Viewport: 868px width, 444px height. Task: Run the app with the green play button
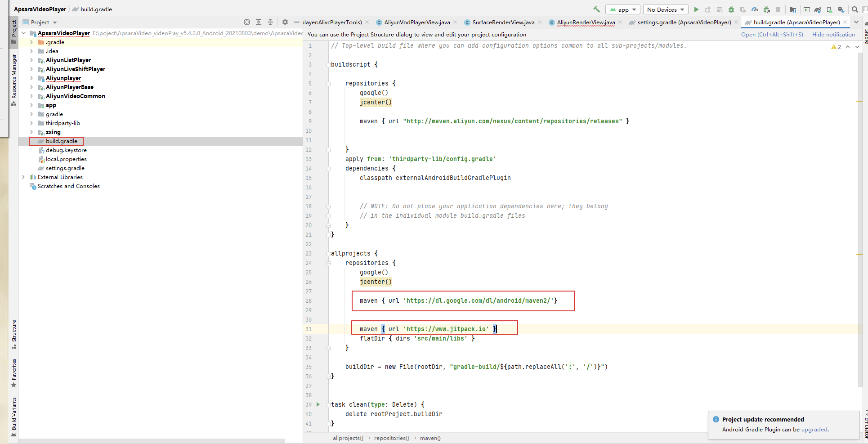(x=696, y=9)
